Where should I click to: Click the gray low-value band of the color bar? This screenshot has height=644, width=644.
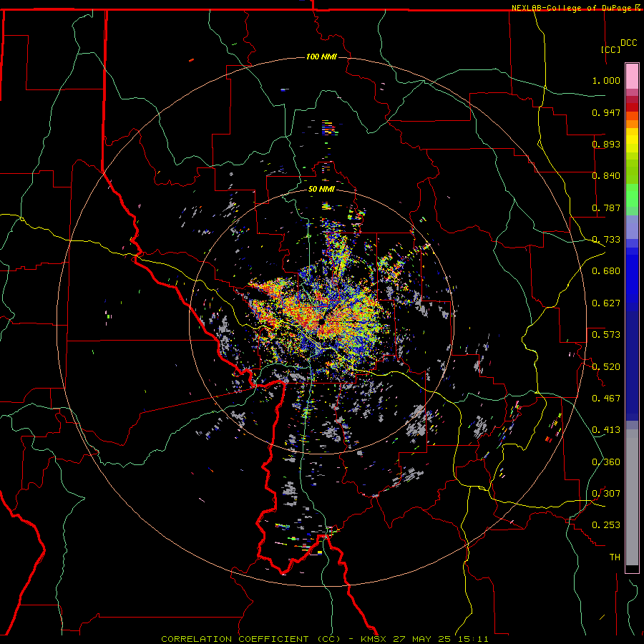(x=632, y=497)
